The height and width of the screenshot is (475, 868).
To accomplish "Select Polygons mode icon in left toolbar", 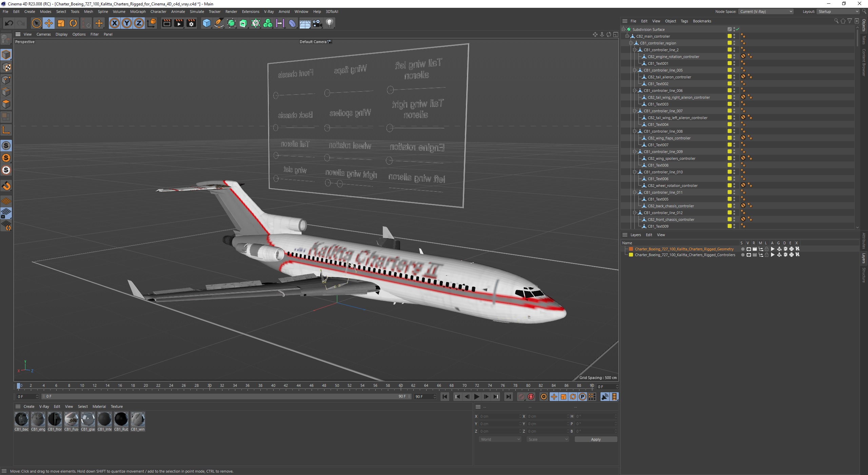I will [x=6, y=104].
